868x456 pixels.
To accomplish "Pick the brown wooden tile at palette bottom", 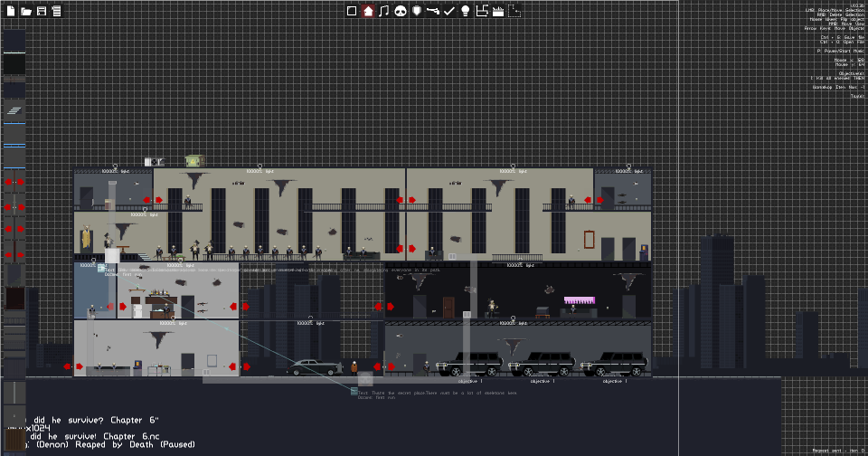I will (14, 441).
